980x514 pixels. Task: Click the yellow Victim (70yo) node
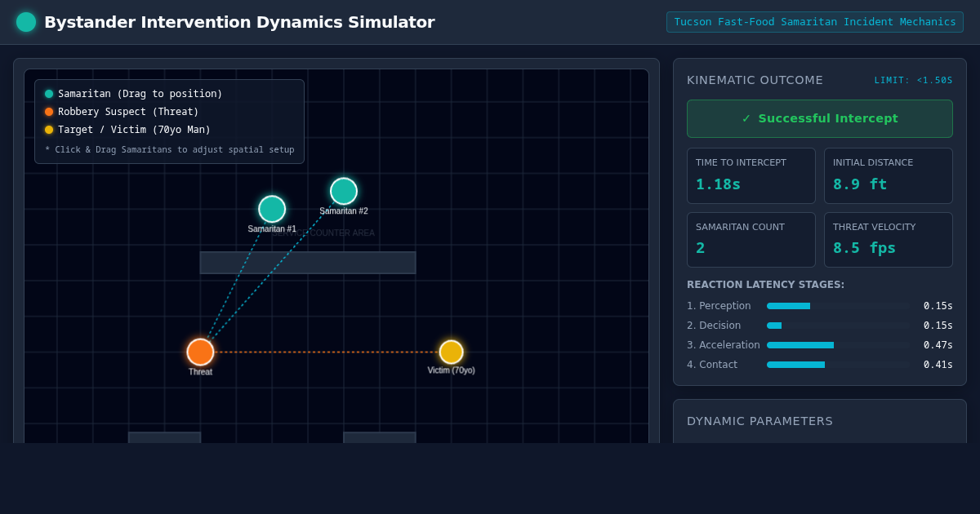[x=452, y=352]
